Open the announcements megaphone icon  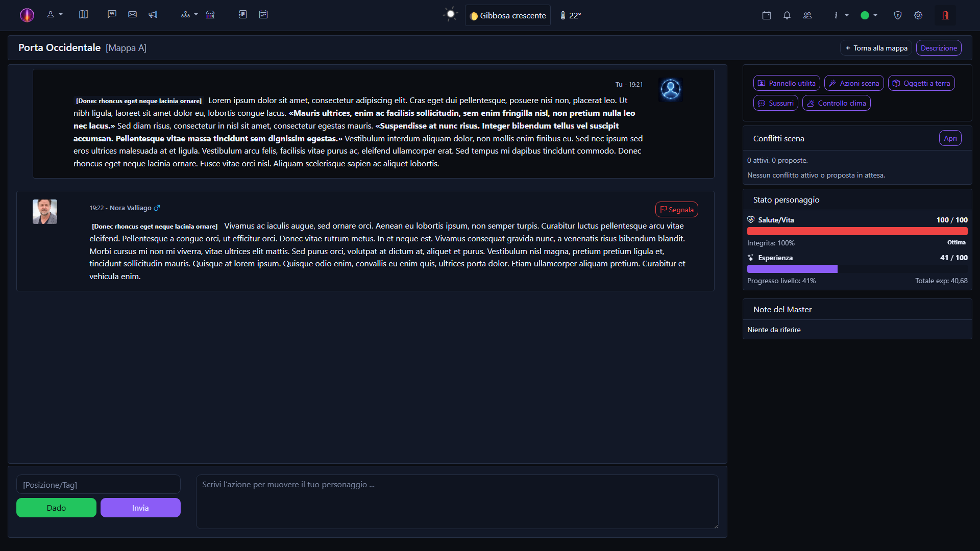(x=153, y=14)
